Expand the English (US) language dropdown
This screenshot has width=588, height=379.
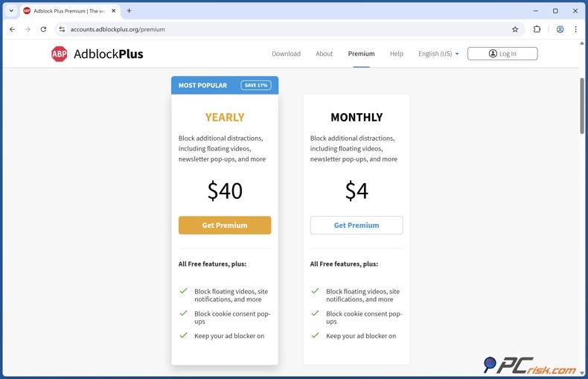[438, 54]
